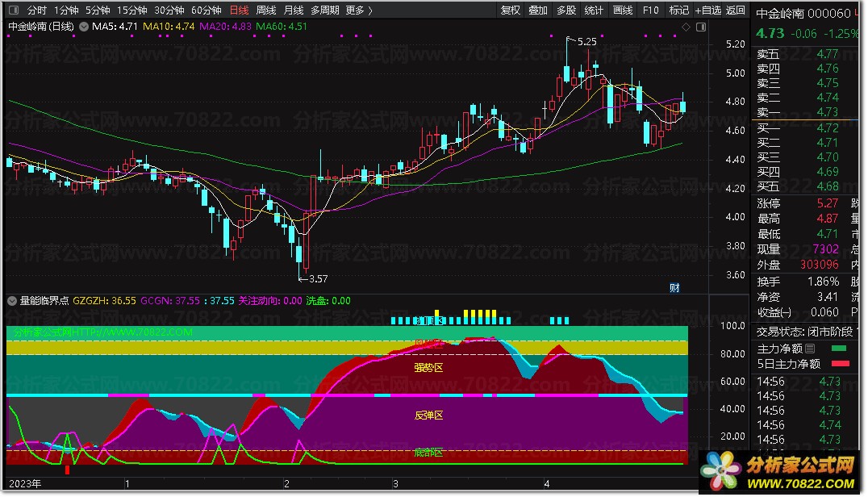Open the 多股 multi-stock view
The height and width of the screenshot is (497, 868).
(x=566, y=10)
